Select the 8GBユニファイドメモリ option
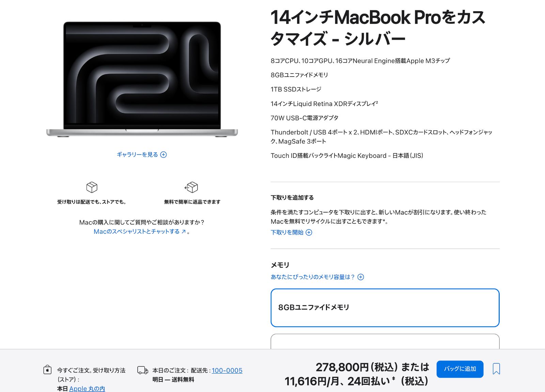Screen dimensions: 545x392 tap(385, 308)
